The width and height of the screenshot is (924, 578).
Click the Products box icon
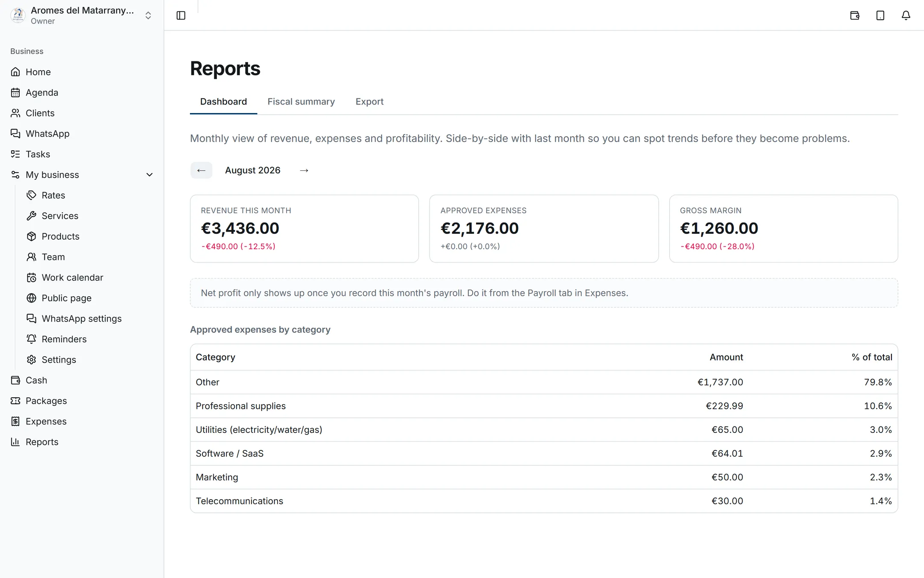31,236
